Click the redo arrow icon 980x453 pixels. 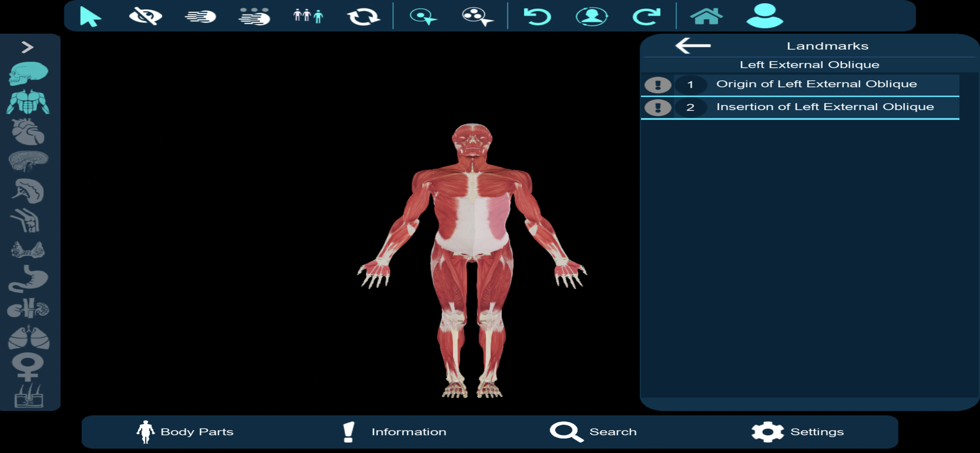tap(646, 16)
